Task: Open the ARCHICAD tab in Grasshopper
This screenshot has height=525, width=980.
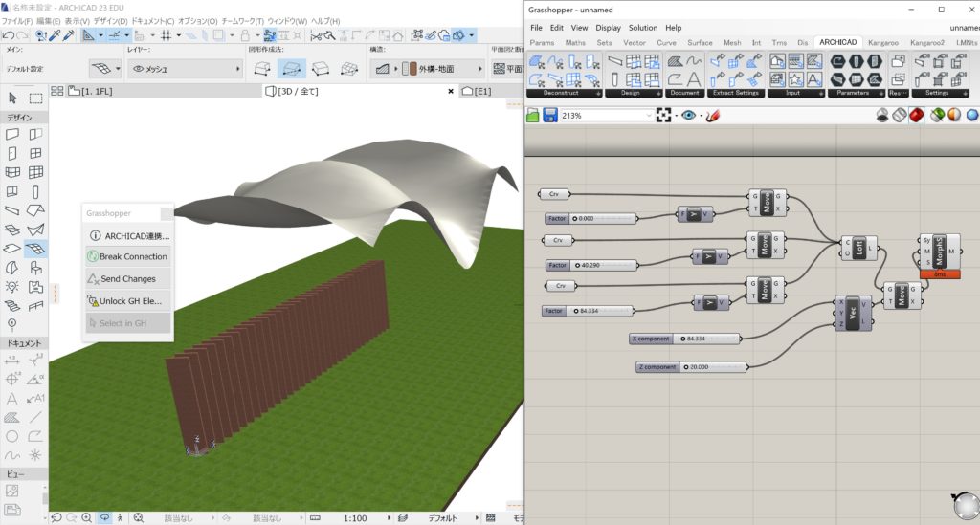Action: (837, 42)
